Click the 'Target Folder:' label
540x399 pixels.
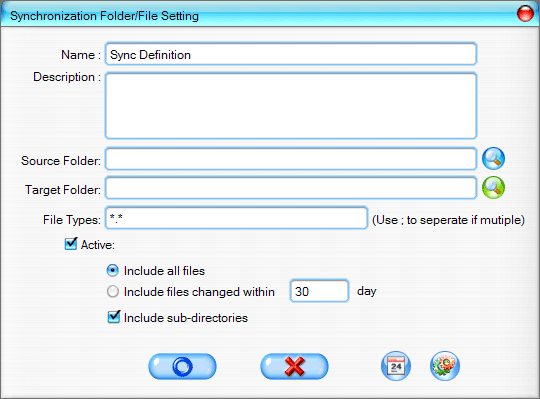pyautogui.click(x=63, y=190)
